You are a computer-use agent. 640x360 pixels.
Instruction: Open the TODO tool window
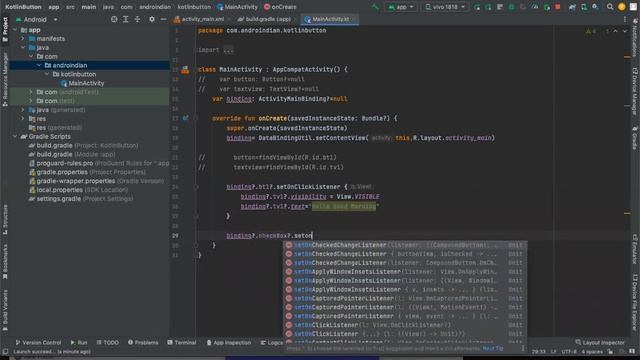[108, 343]
